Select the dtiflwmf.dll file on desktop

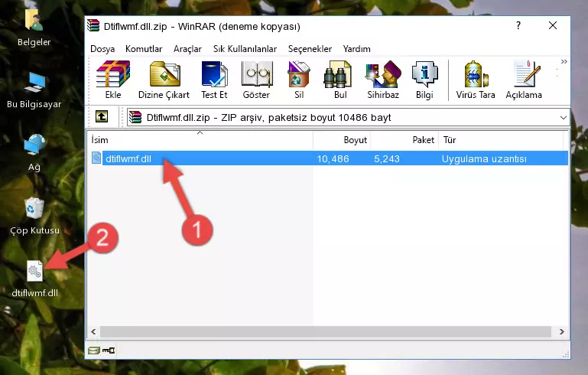[35, 279]
